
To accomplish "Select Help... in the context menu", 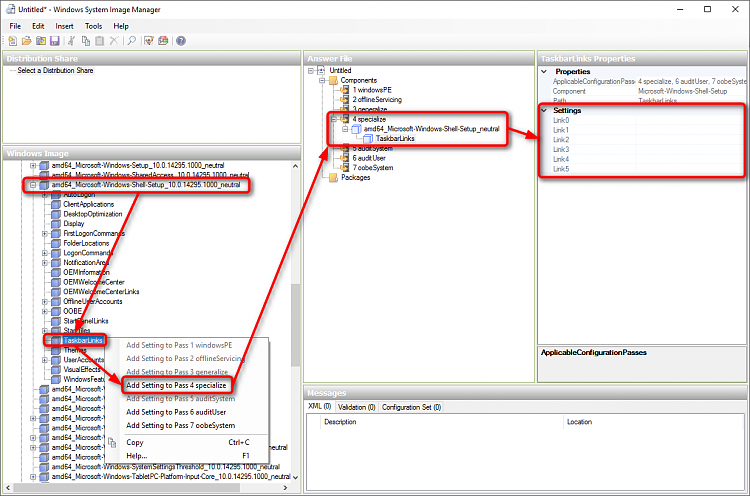I will (x=187, y=456).
